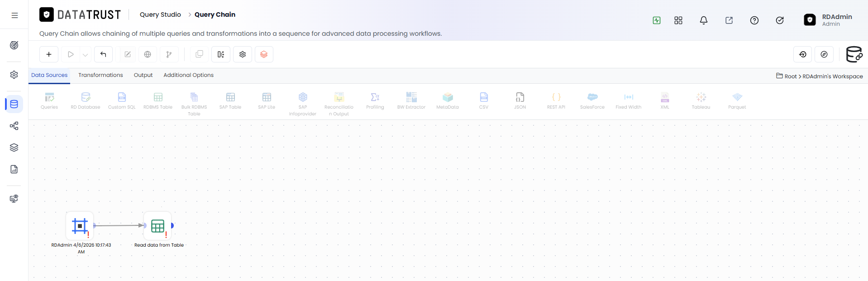Open the sidebar settings gear icon
Screen dimensions: 868x281
click(x=14, y=75)
